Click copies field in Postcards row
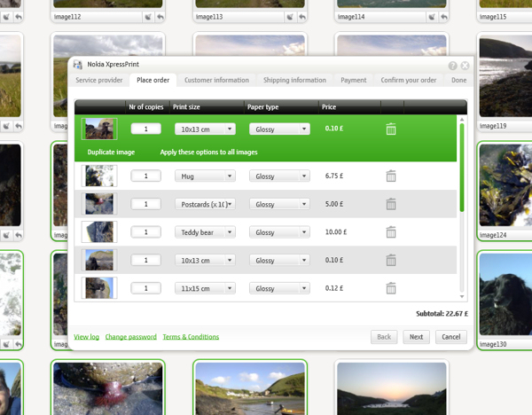532x415 pixels. pos(146,204)
